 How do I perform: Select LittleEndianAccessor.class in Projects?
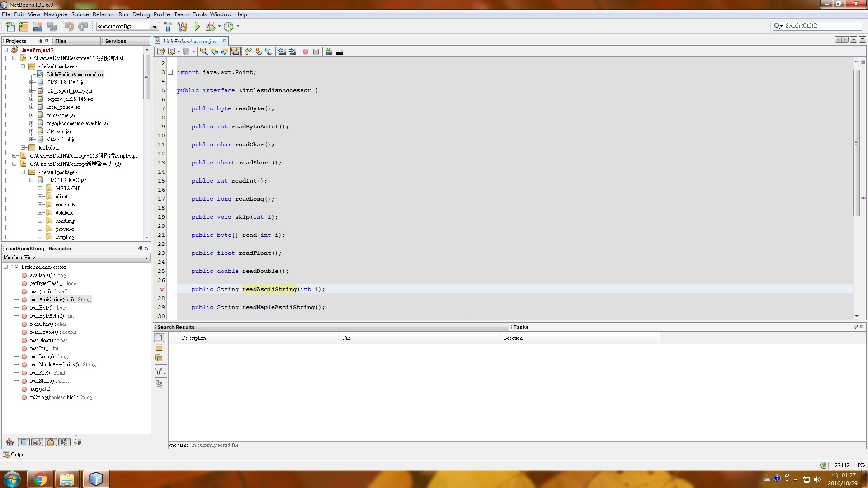pyautogui.click(x=75, y=75)
